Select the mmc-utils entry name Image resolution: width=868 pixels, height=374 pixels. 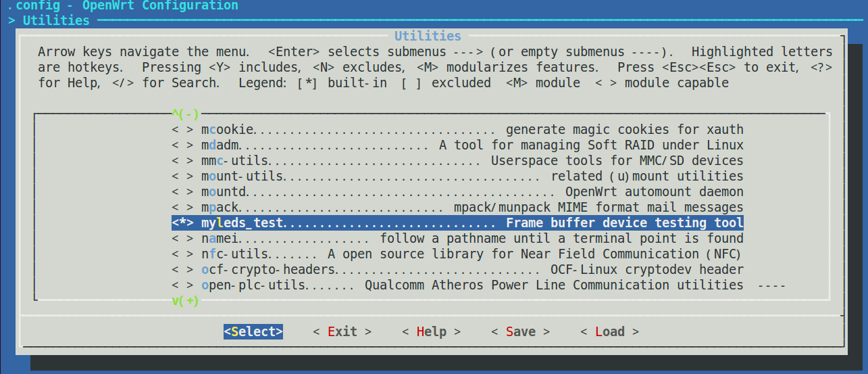tap(235, 160)
